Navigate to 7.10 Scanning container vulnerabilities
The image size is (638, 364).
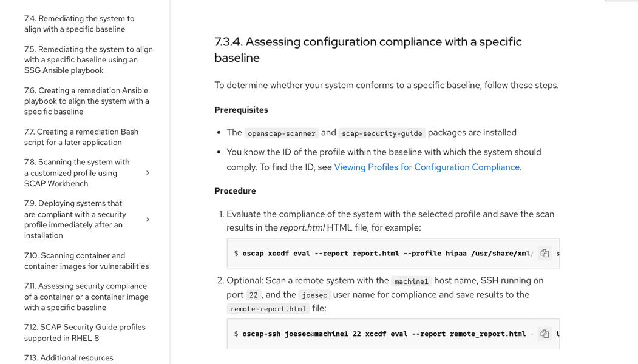pos(86,261)
